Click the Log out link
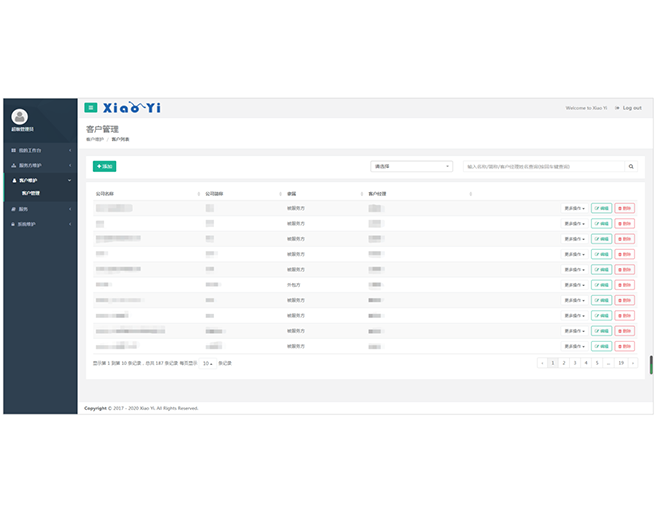Image resolution: width=657 pixels, height=521 pixels. [629, 108]
